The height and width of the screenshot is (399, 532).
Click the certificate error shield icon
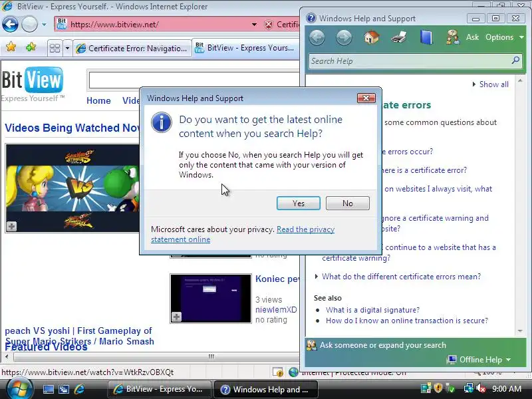tap(269, 25)
